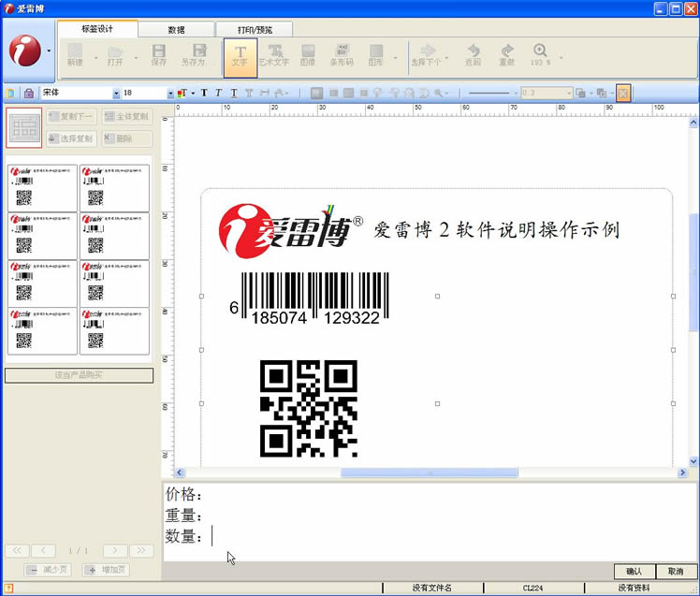Click the 打开 (Open) folder icon
Viewport: 700px width, 596px height.
(x=115, y=55)
